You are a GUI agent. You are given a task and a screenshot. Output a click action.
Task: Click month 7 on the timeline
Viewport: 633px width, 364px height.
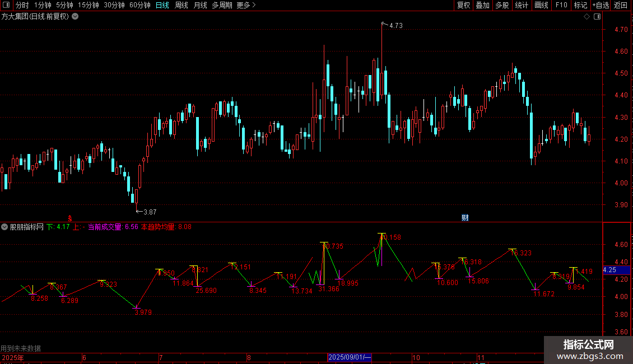[161, 357]
